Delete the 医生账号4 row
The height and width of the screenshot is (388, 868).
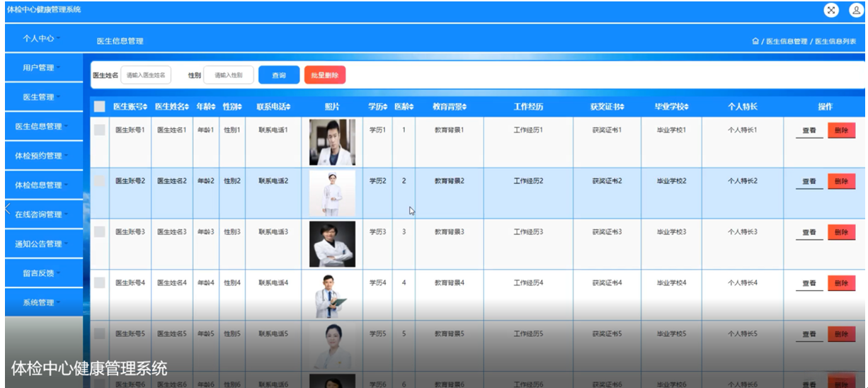point(841,283)
